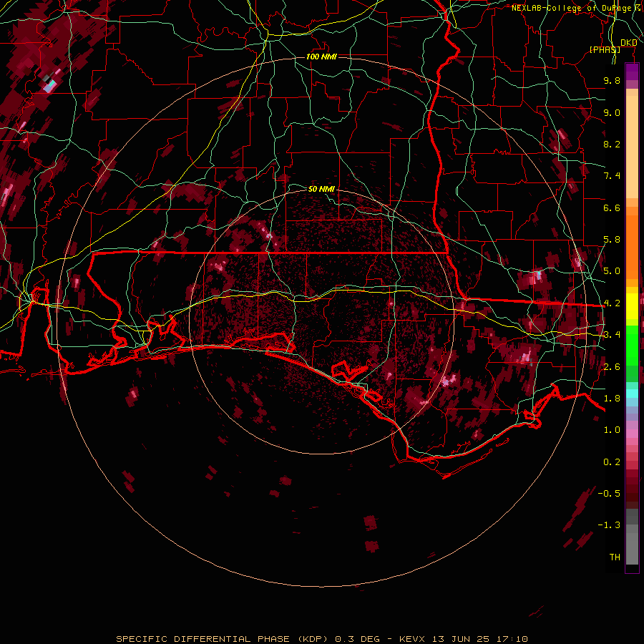
Task: Click the [PHAS] label above the color scale
Action: click(x=605, y=49)
